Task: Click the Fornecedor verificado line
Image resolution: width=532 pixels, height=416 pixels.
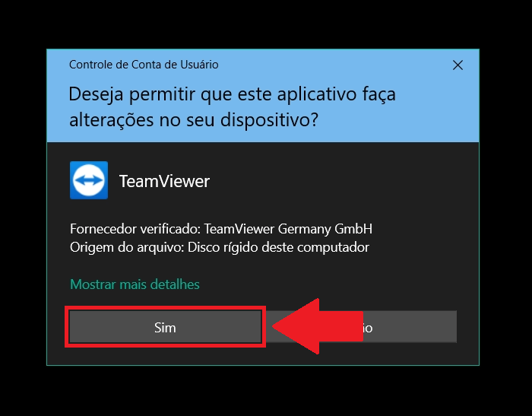Action: click(221, 229)
